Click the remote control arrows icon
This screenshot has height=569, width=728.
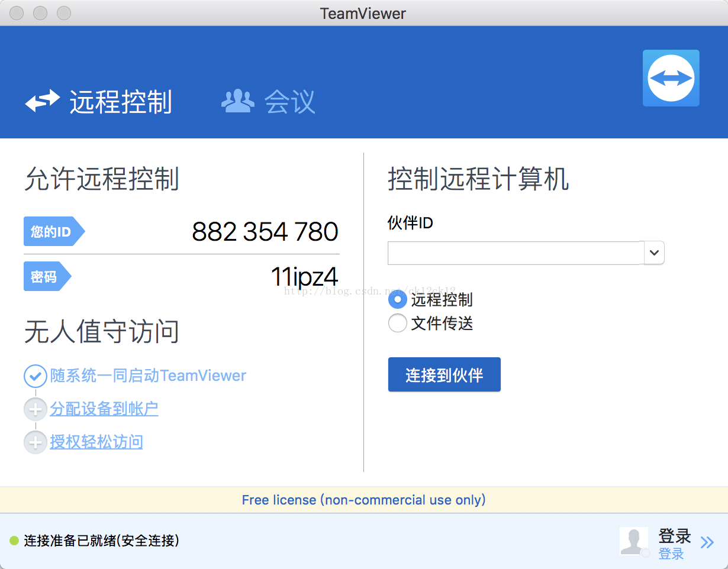[42, 101]
